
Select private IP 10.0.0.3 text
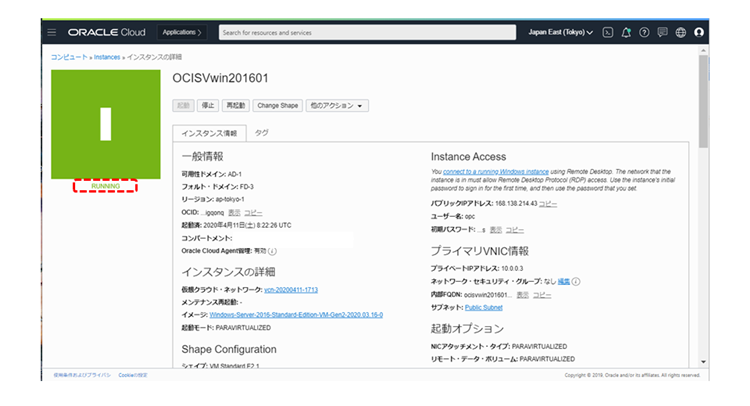click(512, 269)
